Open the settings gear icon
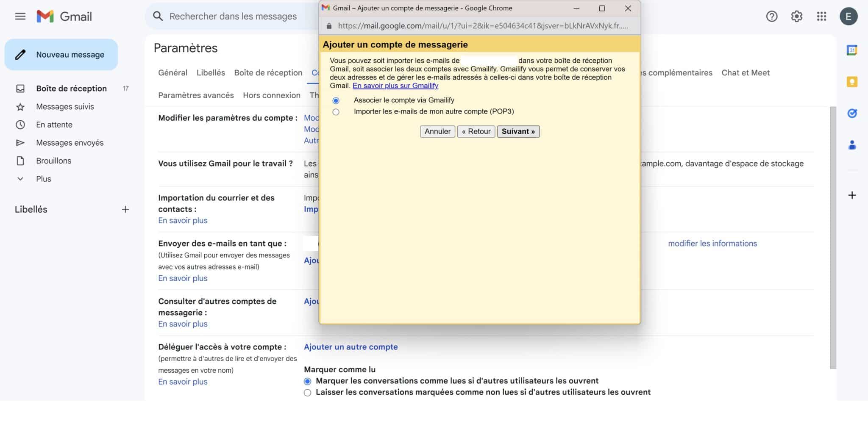The height and width of the screenshot is (435, 868). tap(796, 17)
